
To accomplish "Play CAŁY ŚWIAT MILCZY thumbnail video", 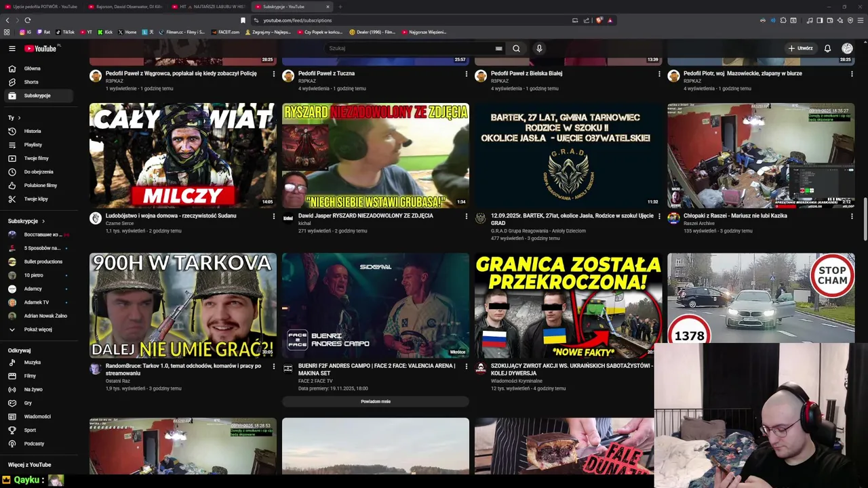I will [183, 155].
